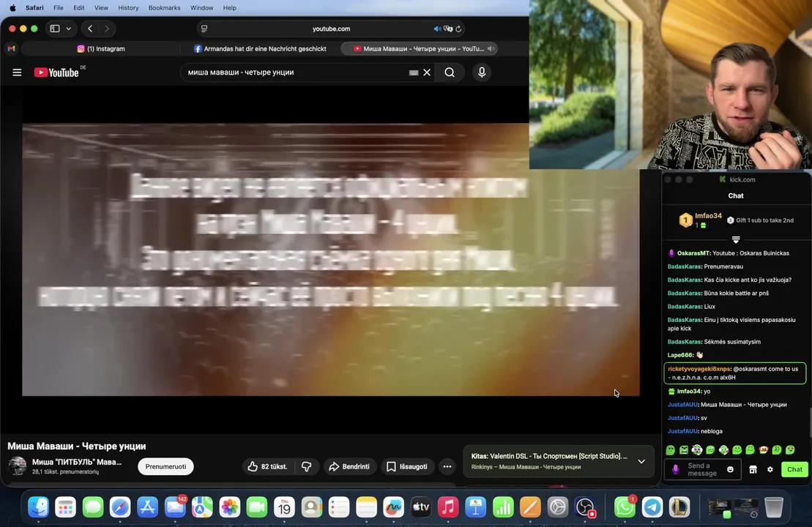Go to YouTube home via logo
This screenshot has width=812, height=527.
(56, 72)
